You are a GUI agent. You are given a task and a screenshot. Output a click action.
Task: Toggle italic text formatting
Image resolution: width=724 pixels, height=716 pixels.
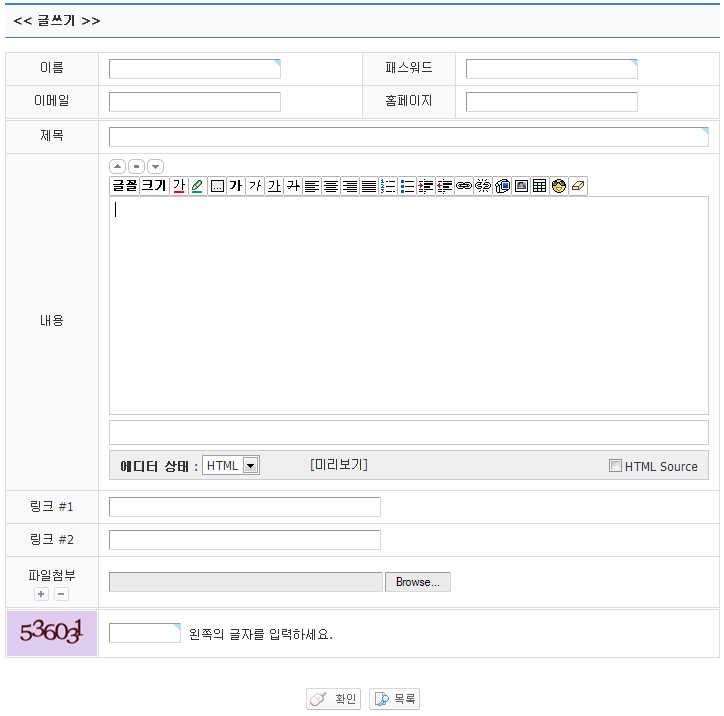[x=255, y=186]
